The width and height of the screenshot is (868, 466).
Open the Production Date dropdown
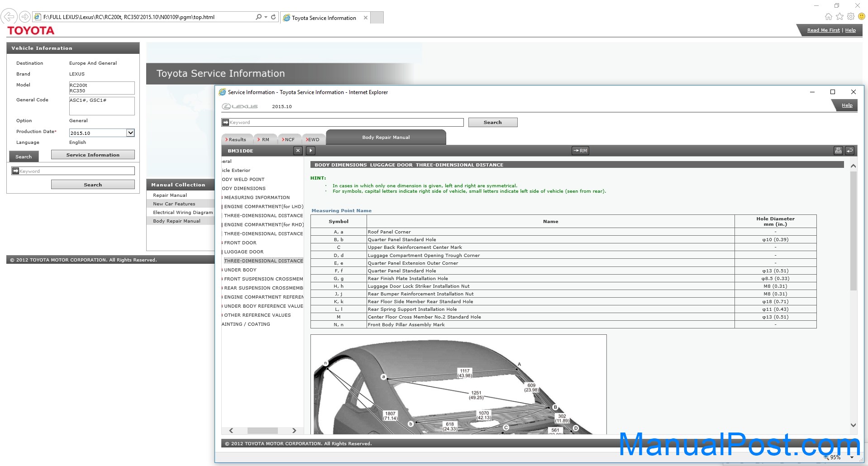[x=130, y=133]
